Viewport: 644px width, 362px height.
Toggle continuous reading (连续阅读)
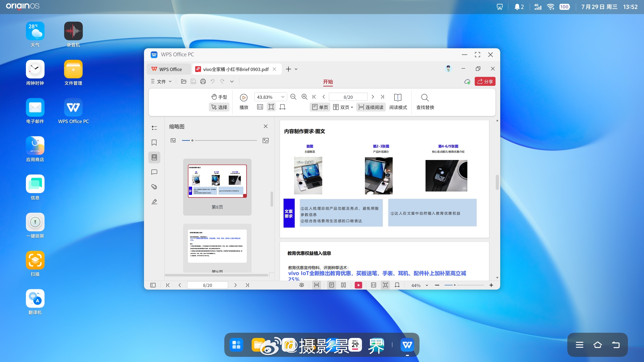[x=371, y=107]
